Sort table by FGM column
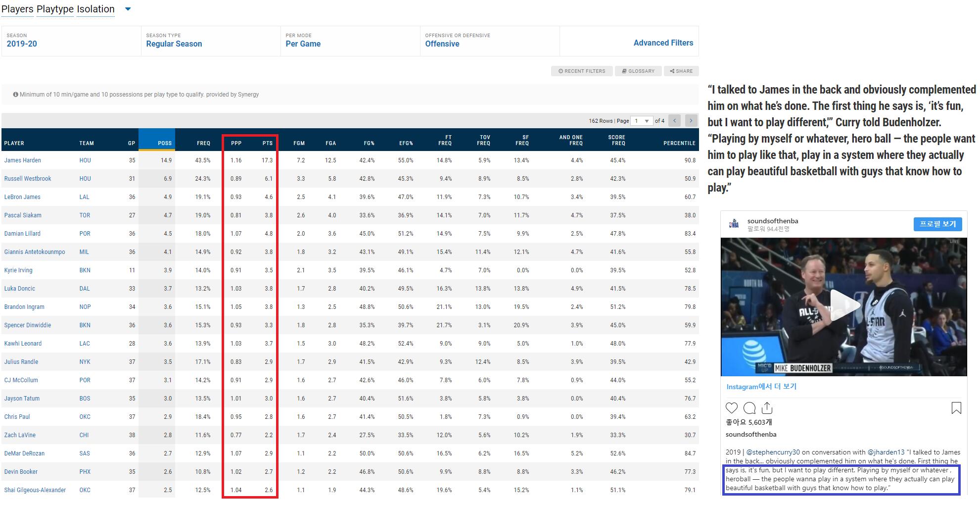 click(299, 143)
